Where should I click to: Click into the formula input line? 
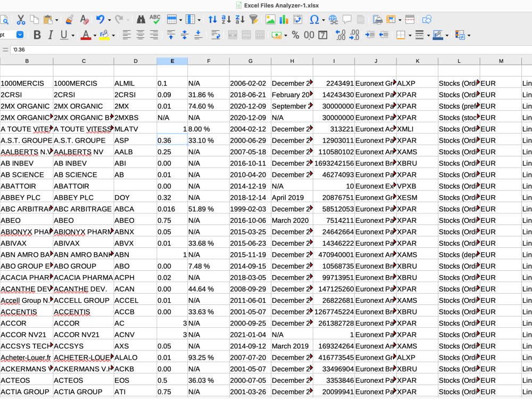coord(271,49)
